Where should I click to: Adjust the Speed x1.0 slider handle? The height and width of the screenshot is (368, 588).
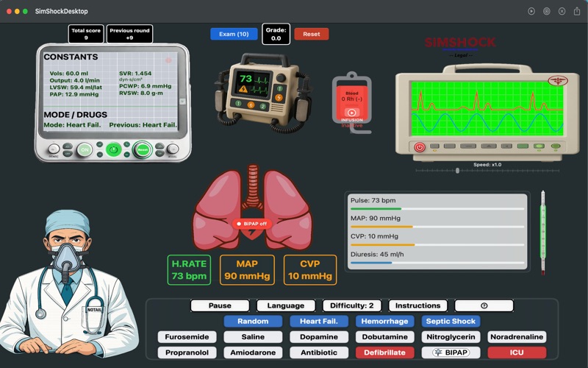pos(457,171)
